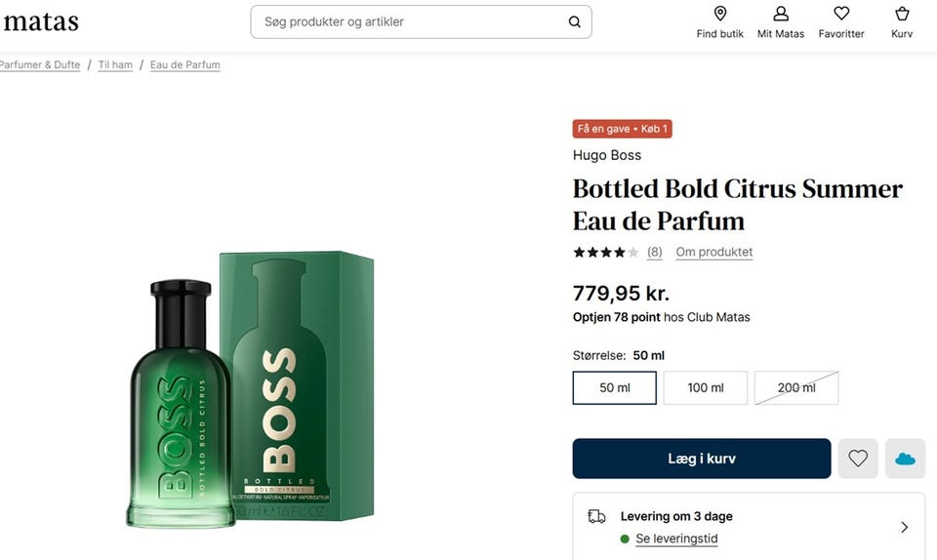937x560 pixels.
Task: Click the Se leveringstid link
Action: click(x=676, y=539)
